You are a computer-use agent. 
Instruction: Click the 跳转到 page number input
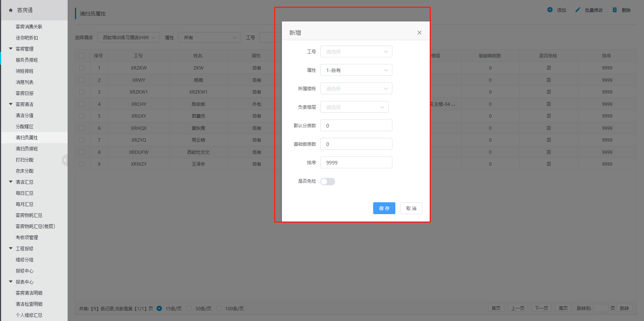pos(601,308)
